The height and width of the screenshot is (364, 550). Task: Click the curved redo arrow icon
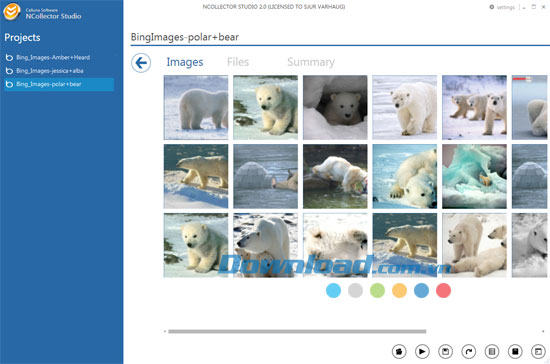[469, 351]
